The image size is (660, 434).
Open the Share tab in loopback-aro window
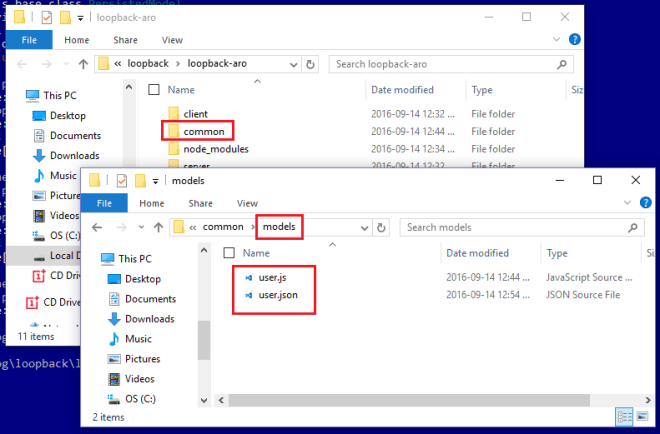point(125,40)
